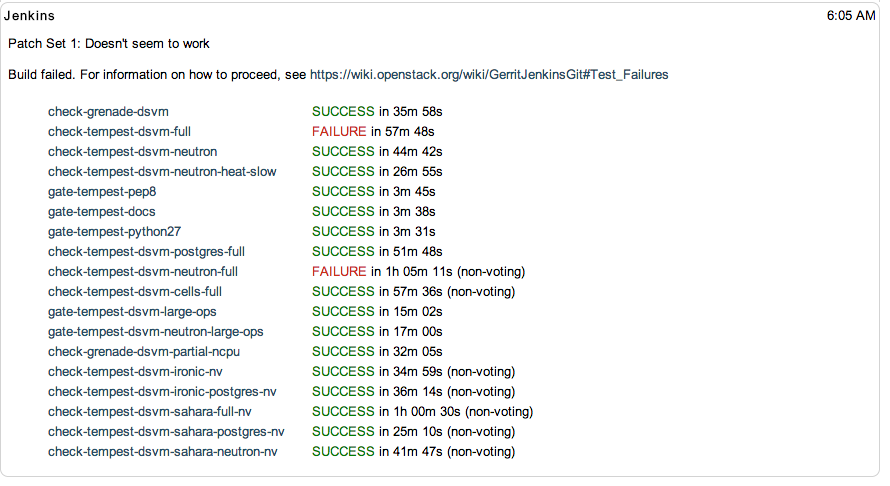This screenshot has height=486, width=890.
Task: Click the 6:05 AM comment timestamp
Action: pos(850,16)
